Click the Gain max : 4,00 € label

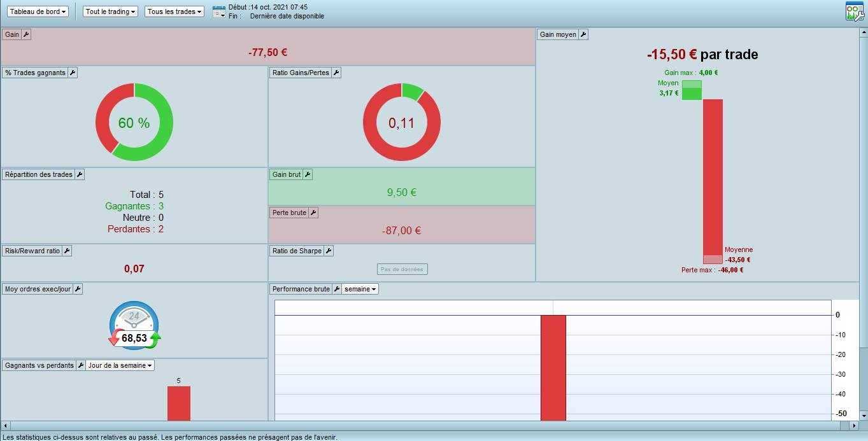click(x=691, y=73)
